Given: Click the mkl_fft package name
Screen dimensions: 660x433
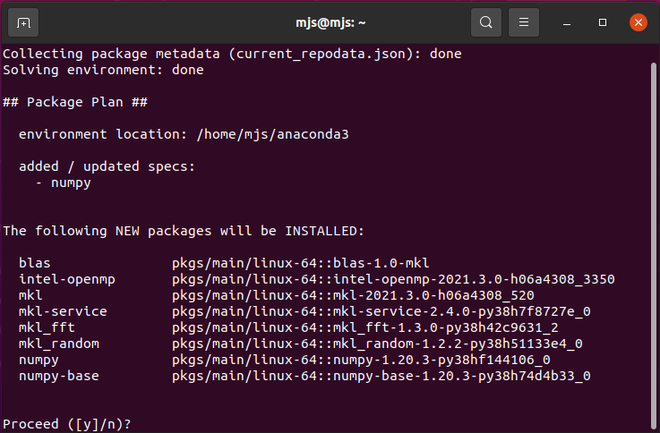Looking at the screenshot, I should click(x=47, y=328).
